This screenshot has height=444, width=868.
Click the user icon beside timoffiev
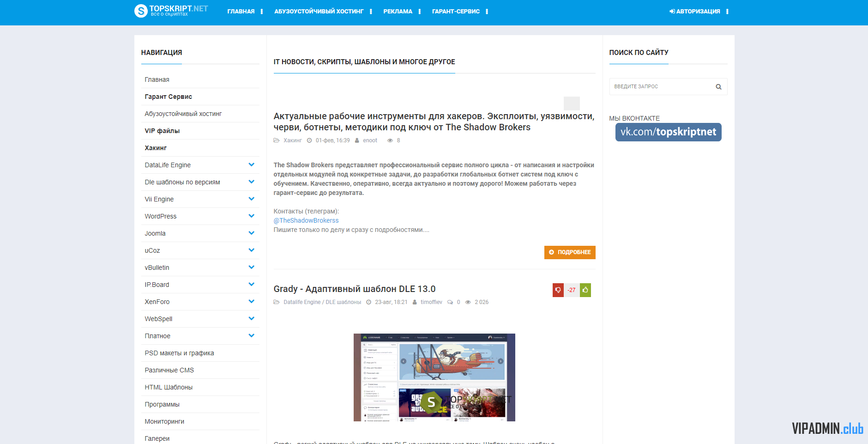tap(415, 302)
